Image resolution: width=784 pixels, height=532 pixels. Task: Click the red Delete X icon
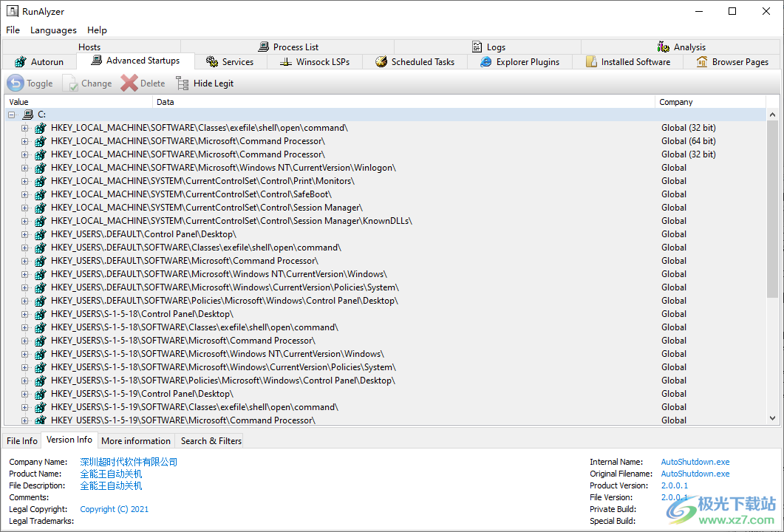click(x=129, y=83)
